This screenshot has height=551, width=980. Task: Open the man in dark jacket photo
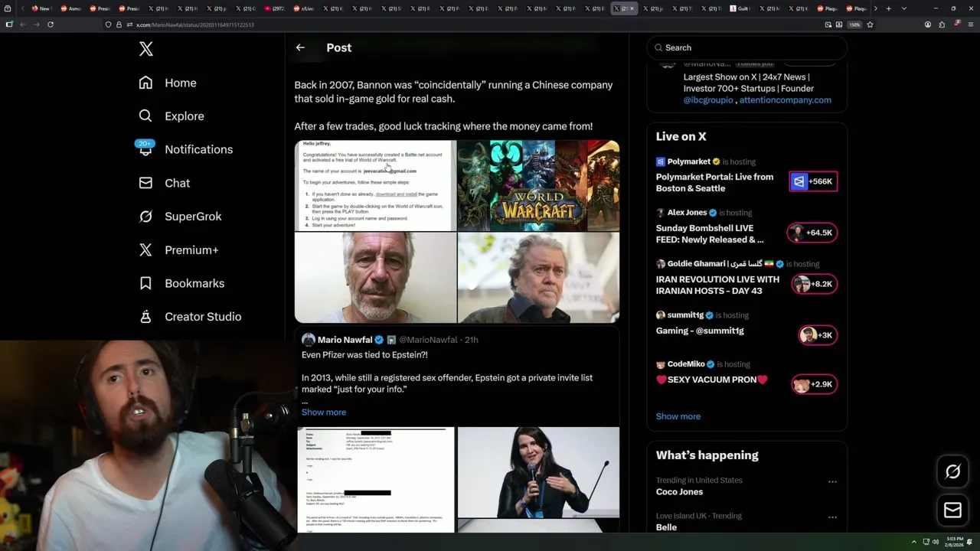[538, 278]
